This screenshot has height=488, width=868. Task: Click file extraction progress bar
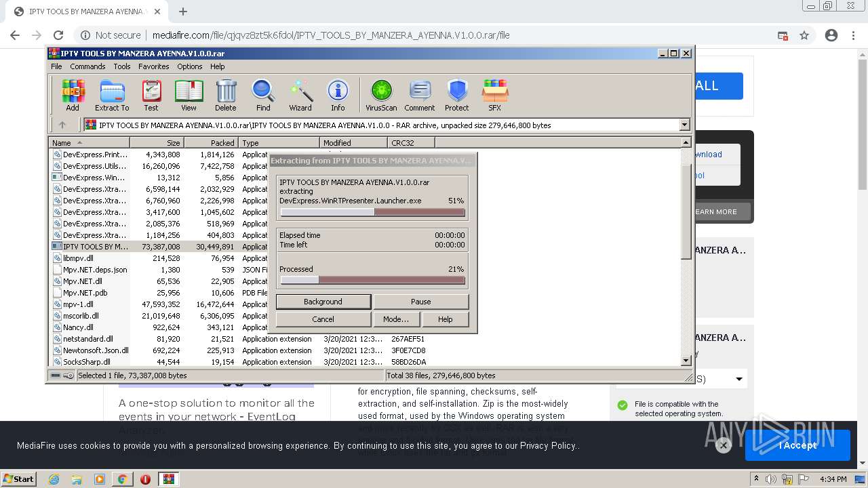click(372, 212)
